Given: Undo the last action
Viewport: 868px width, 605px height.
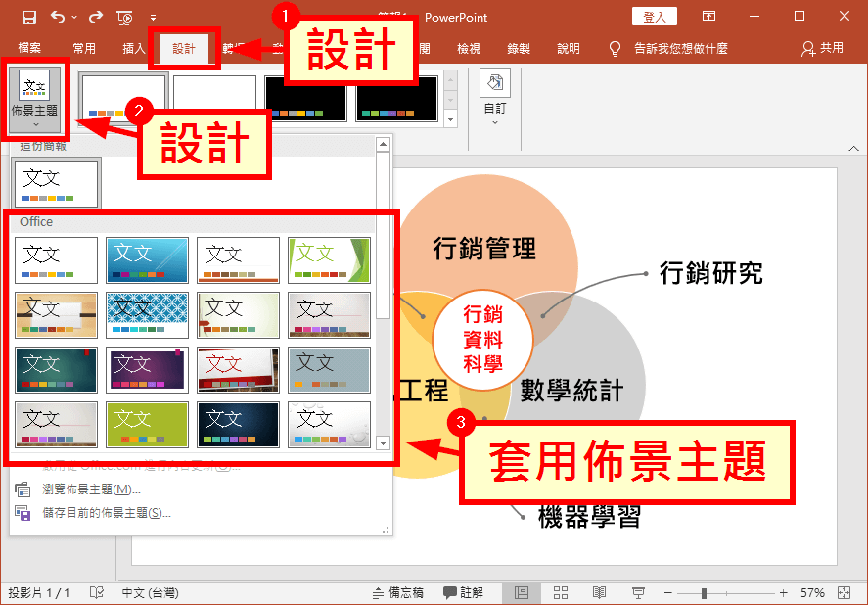Looking at the screenshot, I should click(58, 17).
